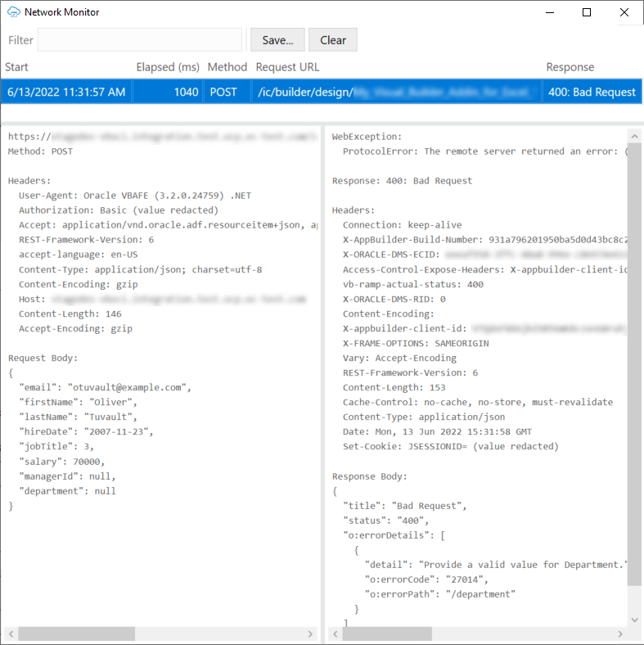The width and height of the screenshot is (644, 645).
Task: Click the request pane horizontal scrollbar thumb
Action: [76, 634]
